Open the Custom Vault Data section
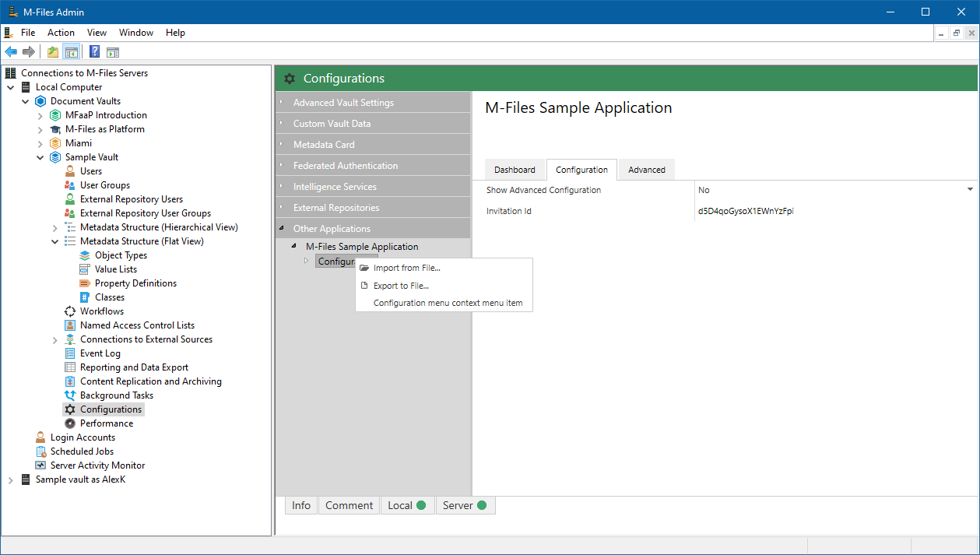 pos(373,124)
